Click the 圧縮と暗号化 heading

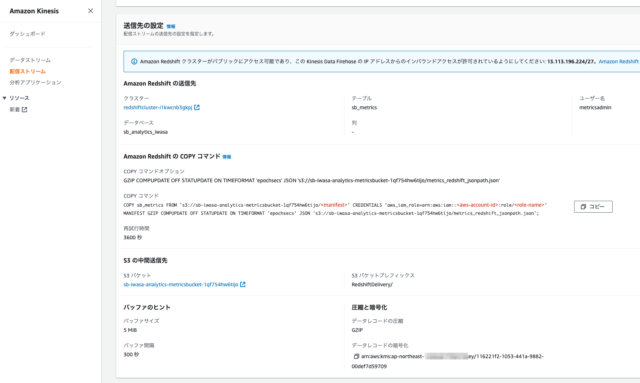coord(369,307)
